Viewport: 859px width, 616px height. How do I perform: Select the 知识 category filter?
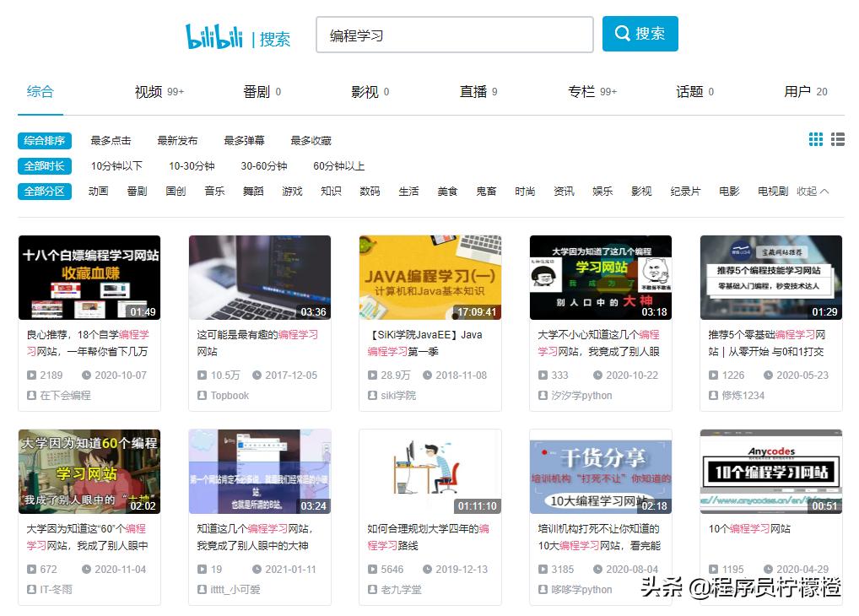(x=331, y=192)
